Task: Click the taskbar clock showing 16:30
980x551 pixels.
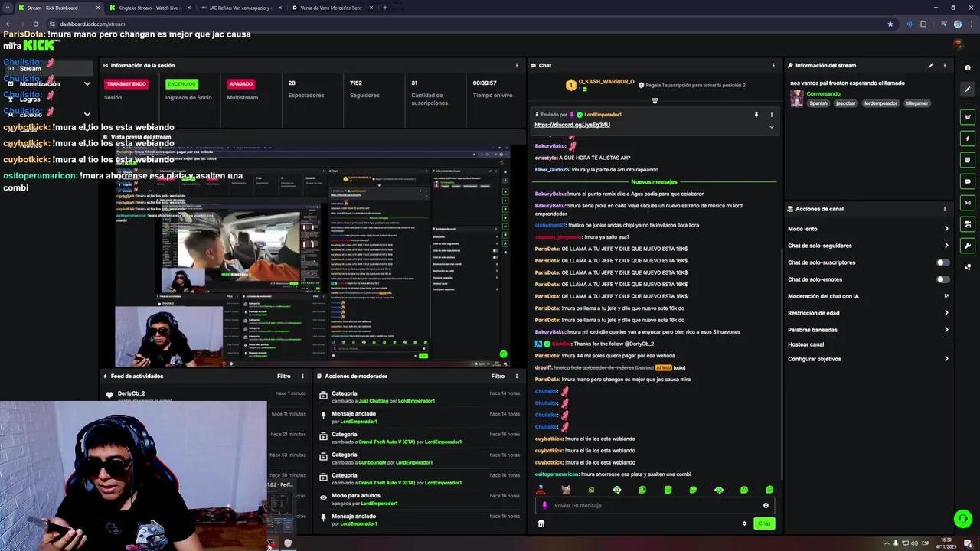Action: click(946, 543)
